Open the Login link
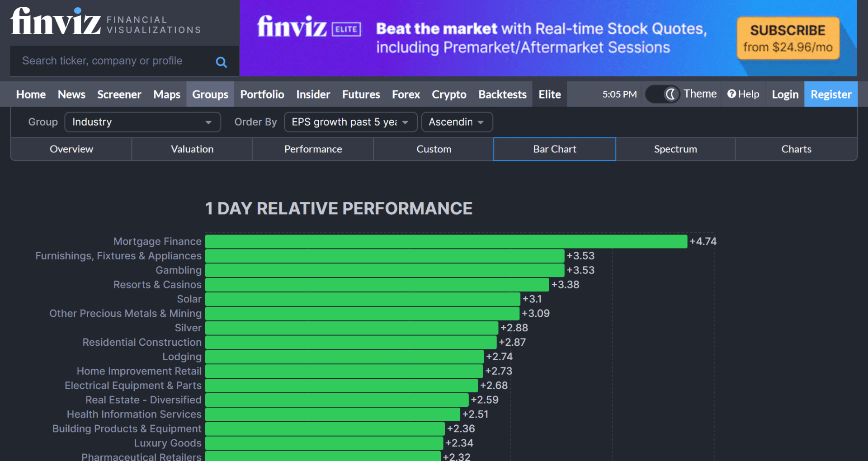The image size is (868, 461). pyautogui.click(x=785, y=94)
